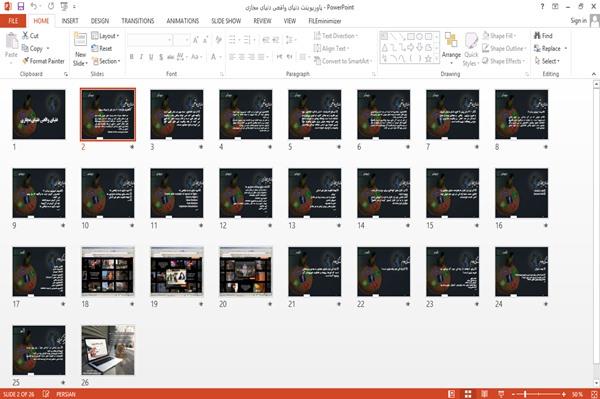Screen dimensions: 600x399
Task: Collapse the ribbon arrow
Action: 593,74
